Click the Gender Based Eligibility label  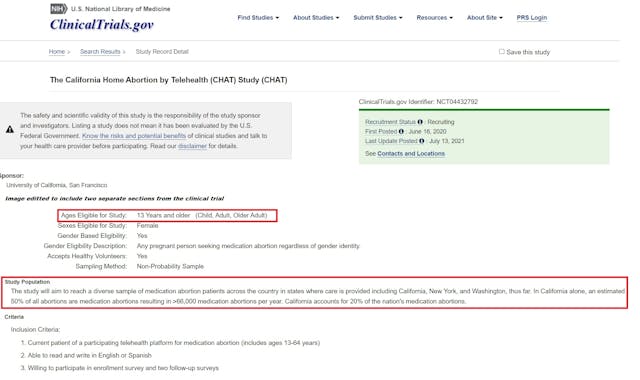pyautogui.click(x=92, y=236)
